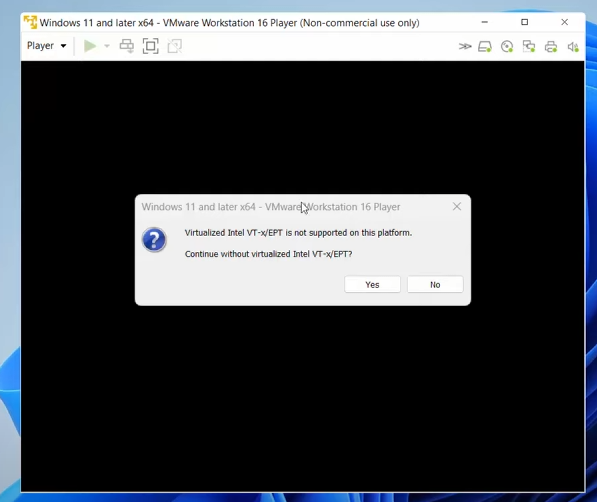Click the printer device icon
597x502 pixels.
click(x=551, y=46)
